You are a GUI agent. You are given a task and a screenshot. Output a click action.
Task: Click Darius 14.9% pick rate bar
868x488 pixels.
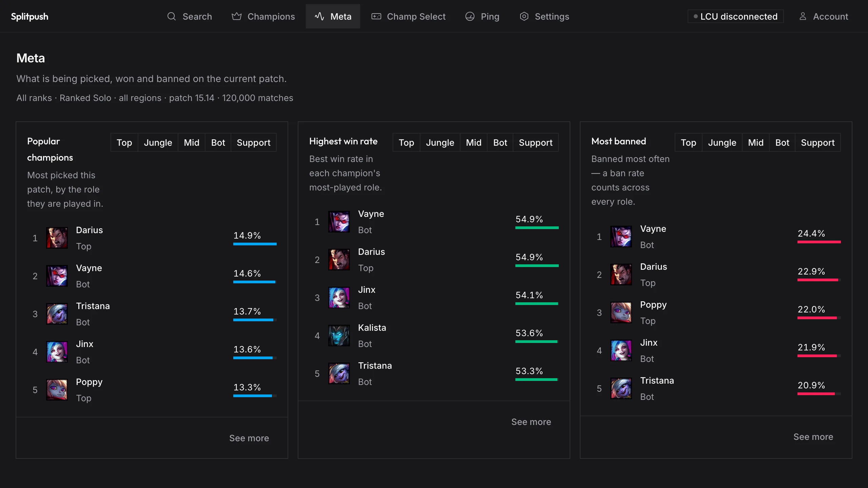(255, 244)
